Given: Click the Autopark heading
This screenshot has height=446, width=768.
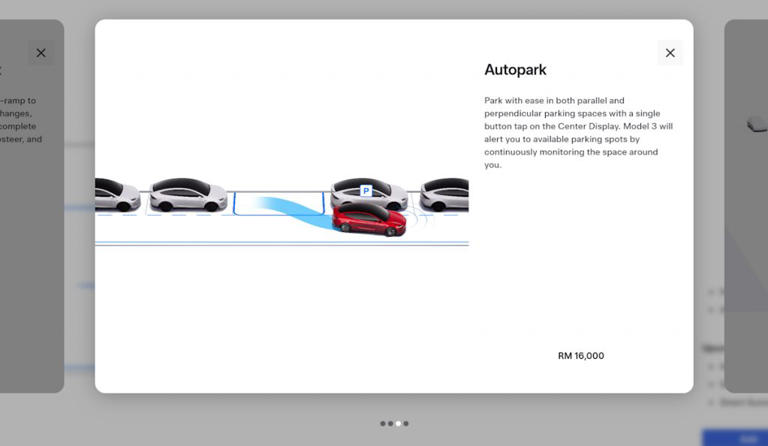Looking at the screenshot, I should 515,70.
